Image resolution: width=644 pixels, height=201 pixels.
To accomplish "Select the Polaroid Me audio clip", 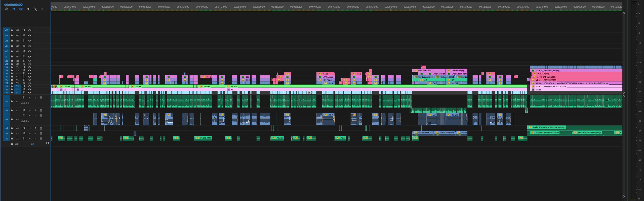I will click(x=203, y=138).
